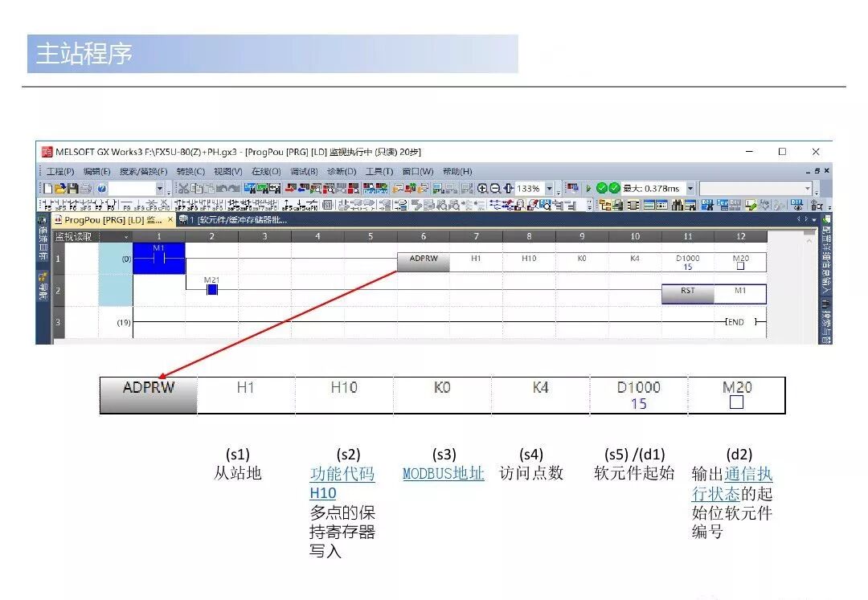Open the empty combo box at toolbar right
868x600 pixels.
[x=755, y=189]
